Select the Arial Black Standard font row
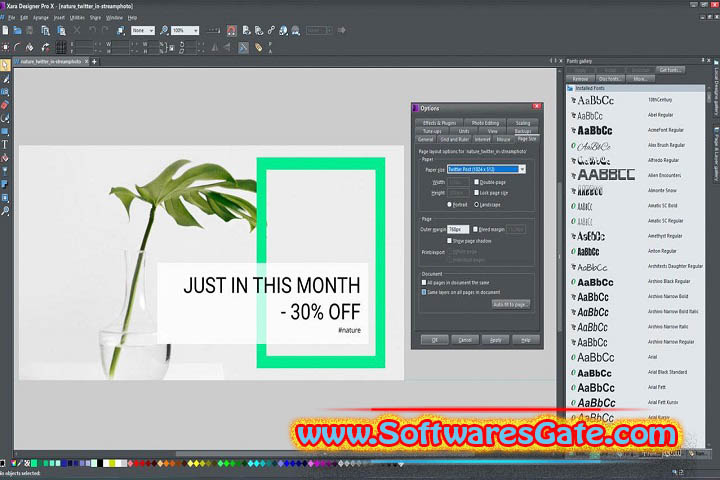The height and width of the screenshot is (480, 720). 636,373
